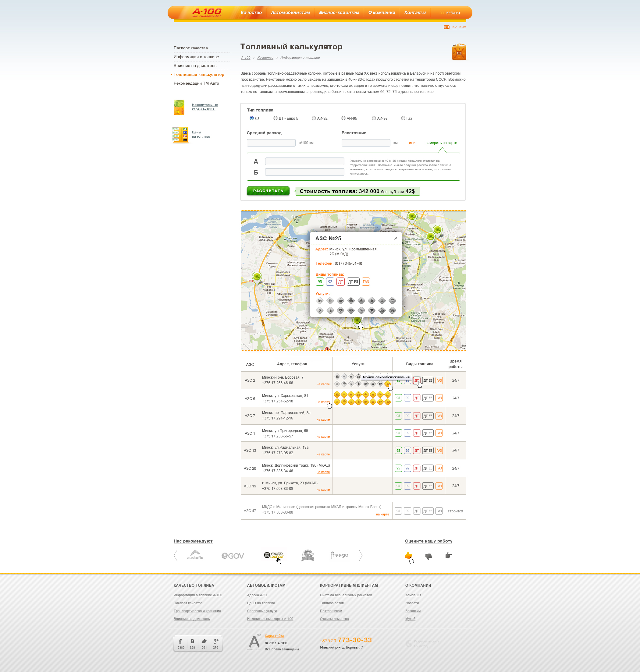The height and width of the screenshot is (672, 640).
Task: Open Паспорт качества in the sidebar menu
Action: coord(191,48)
